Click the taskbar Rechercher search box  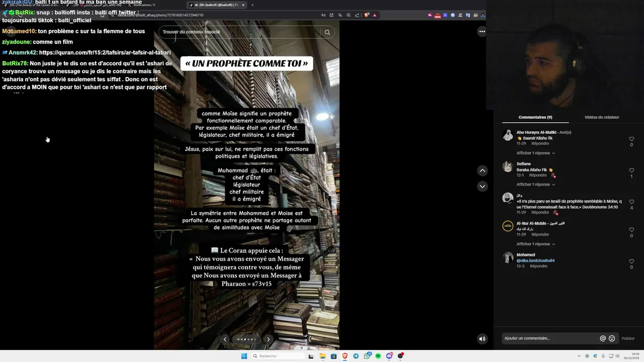278,356
